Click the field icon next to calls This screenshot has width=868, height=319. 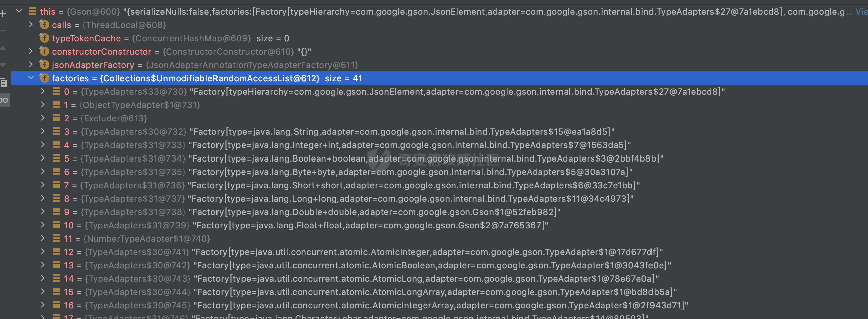coord(44,25)
